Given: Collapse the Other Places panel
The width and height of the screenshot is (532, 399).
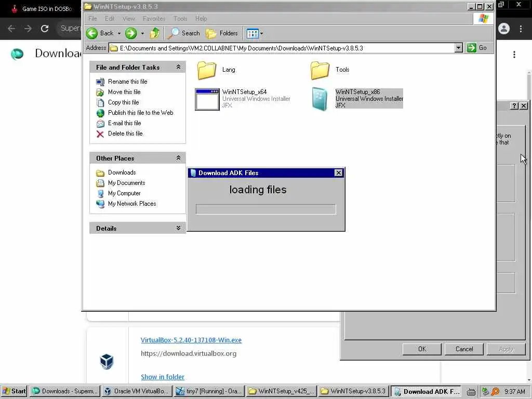Looking at the screenshot, I should [178, 158].
